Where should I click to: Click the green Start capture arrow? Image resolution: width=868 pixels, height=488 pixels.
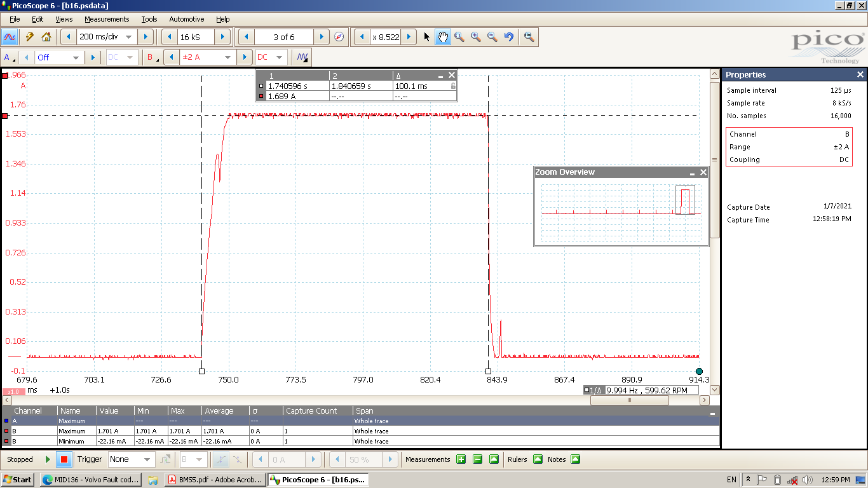pyautogui.click(x=48, y=459)
